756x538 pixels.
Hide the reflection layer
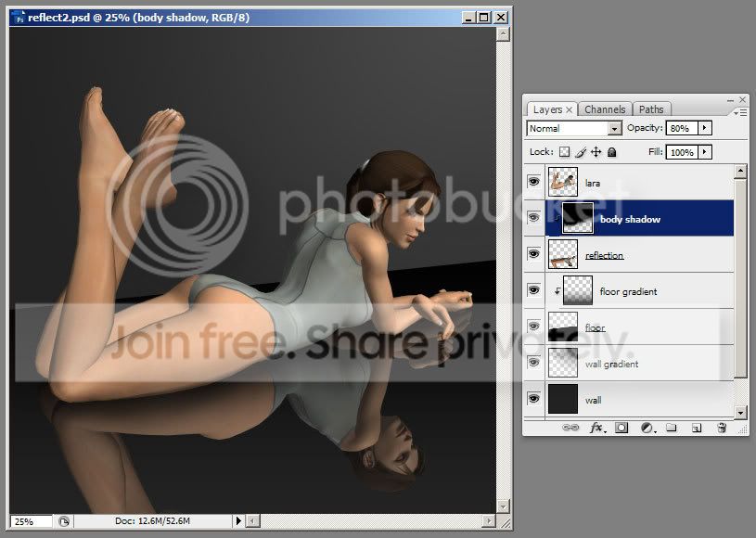pyautogui.click(x=533, y=254)
